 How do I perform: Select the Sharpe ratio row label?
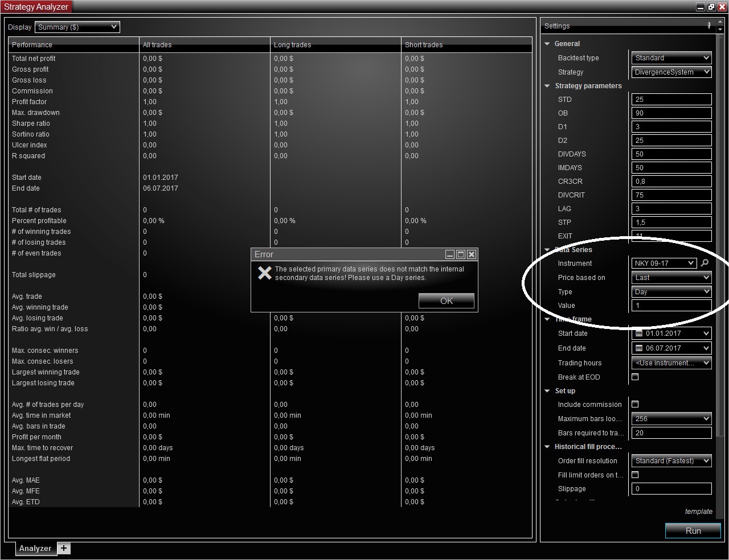pos(31,123)
